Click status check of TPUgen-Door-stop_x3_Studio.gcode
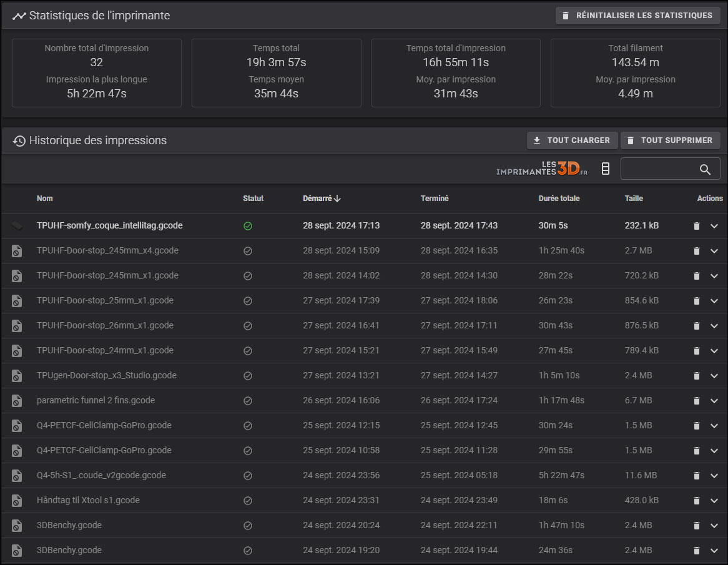This screenshot has width=728, height=565. (248, 376)
